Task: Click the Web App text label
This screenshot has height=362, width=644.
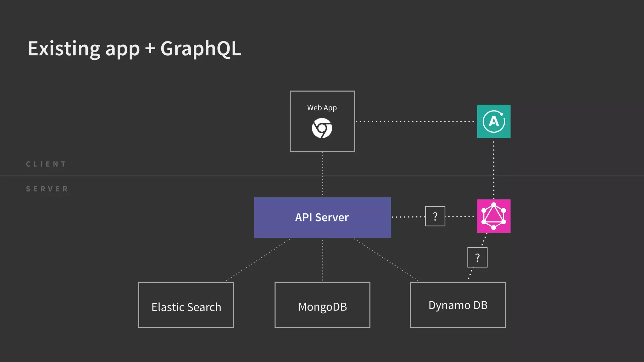Action: pyautogui.click(x=322, y=108)
